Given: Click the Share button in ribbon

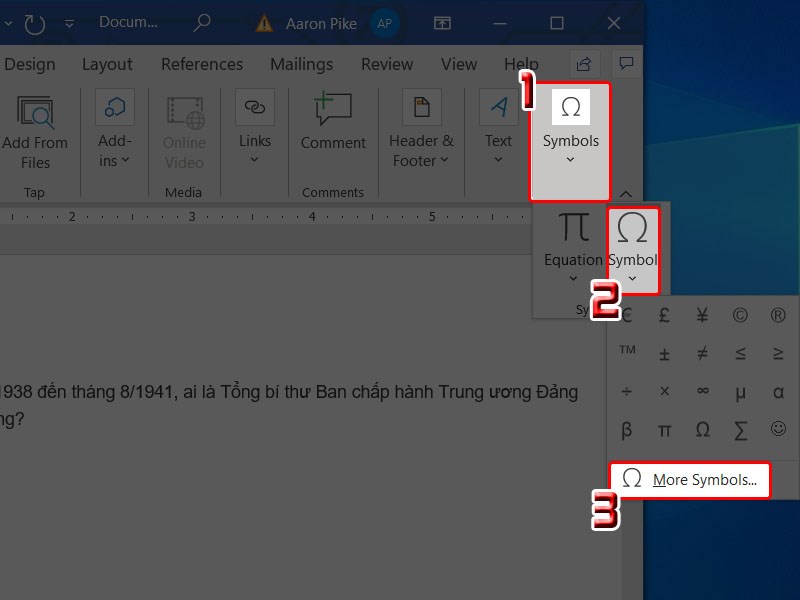Looking at the screenshot, I should pos(585,64).
